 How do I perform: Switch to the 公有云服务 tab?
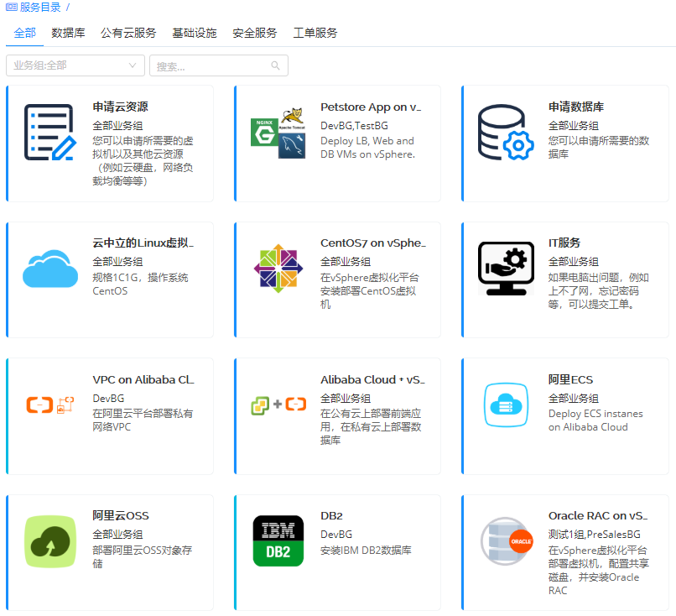coord(128,33)
